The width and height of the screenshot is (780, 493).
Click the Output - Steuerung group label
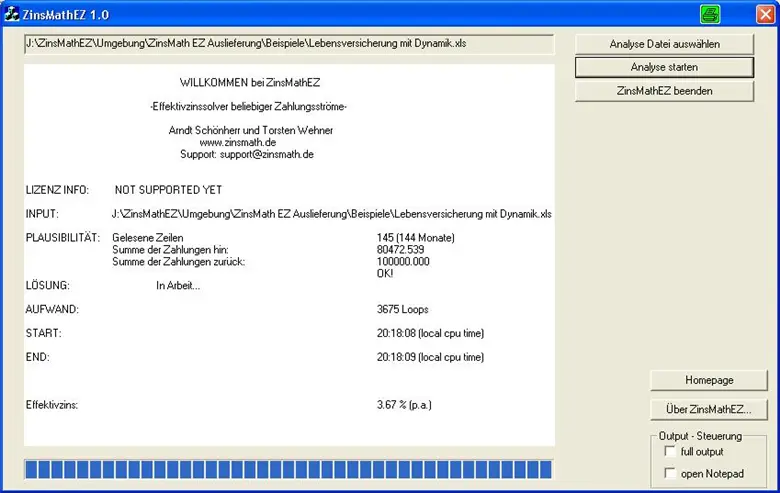point(700,436)
